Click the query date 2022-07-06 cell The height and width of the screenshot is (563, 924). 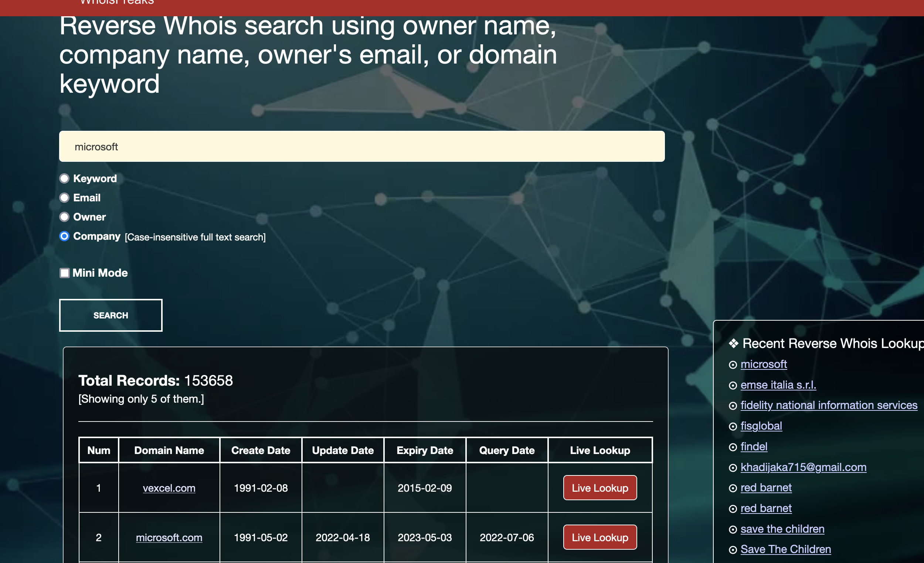point(507,538)
